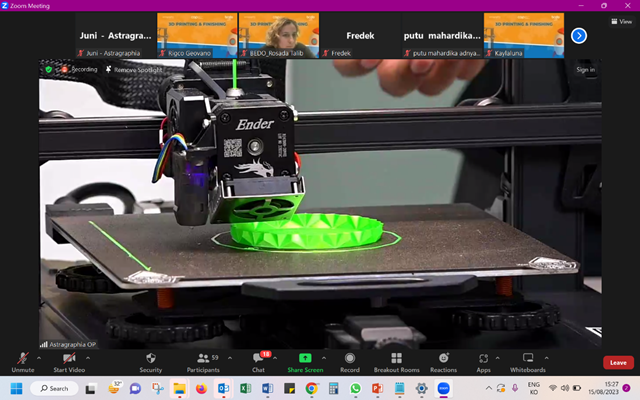Open Settings gear from taskbar

pyautogui.click(x=422, y=388)
